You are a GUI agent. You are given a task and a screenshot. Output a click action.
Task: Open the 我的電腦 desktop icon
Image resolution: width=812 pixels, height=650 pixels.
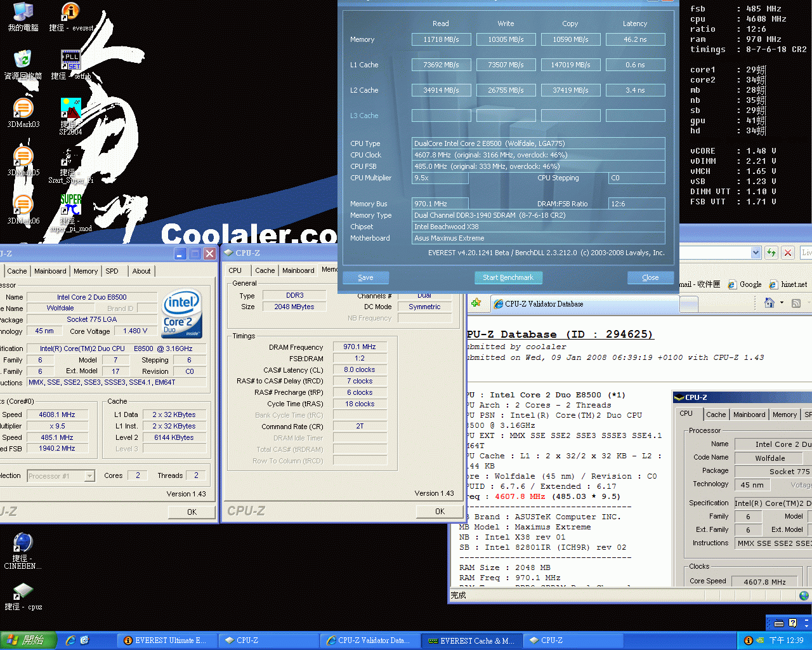(x=23, y=17)
